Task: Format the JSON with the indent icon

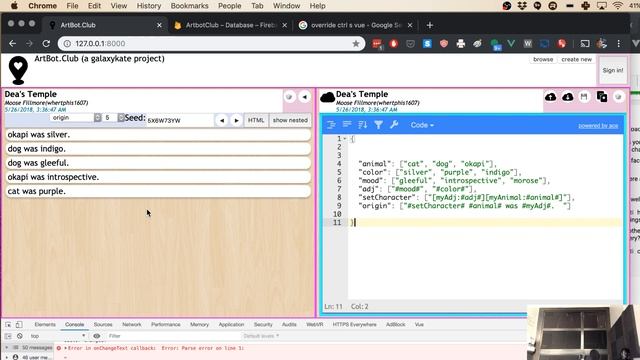Action: point(331,125)
